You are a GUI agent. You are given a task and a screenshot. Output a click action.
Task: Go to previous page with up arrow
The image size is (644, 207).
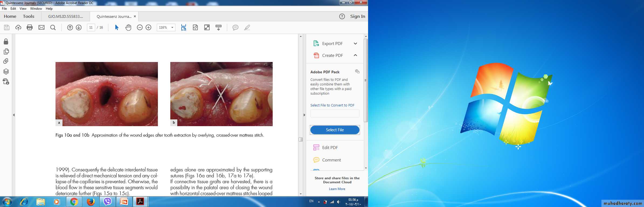(70, 27)
